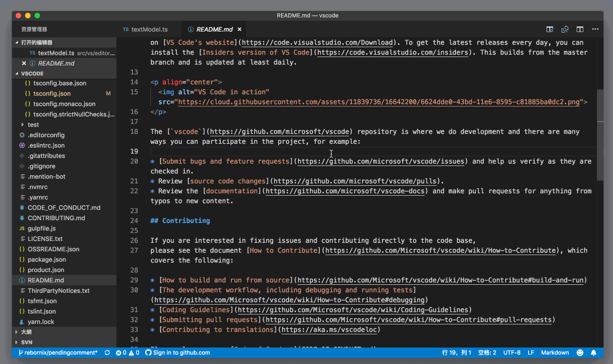Change language mode Markdown
613x364 pixels.
click(x=555, y=353)
